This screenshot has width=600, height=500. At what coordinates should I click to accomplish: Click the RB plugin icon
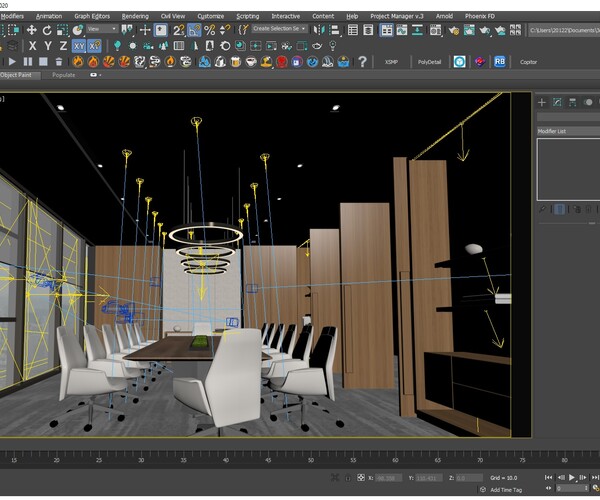[x=500, y=62]
